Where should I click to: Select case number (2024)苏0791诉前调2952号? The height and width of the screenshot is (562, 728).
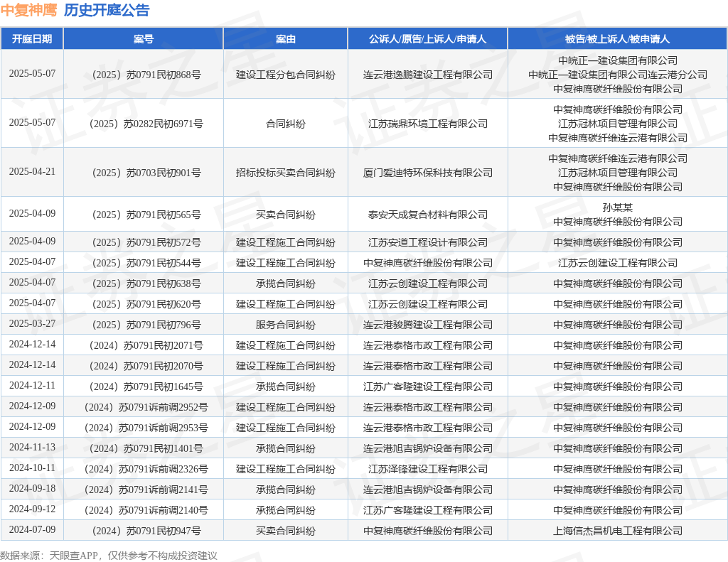(146, 407)
